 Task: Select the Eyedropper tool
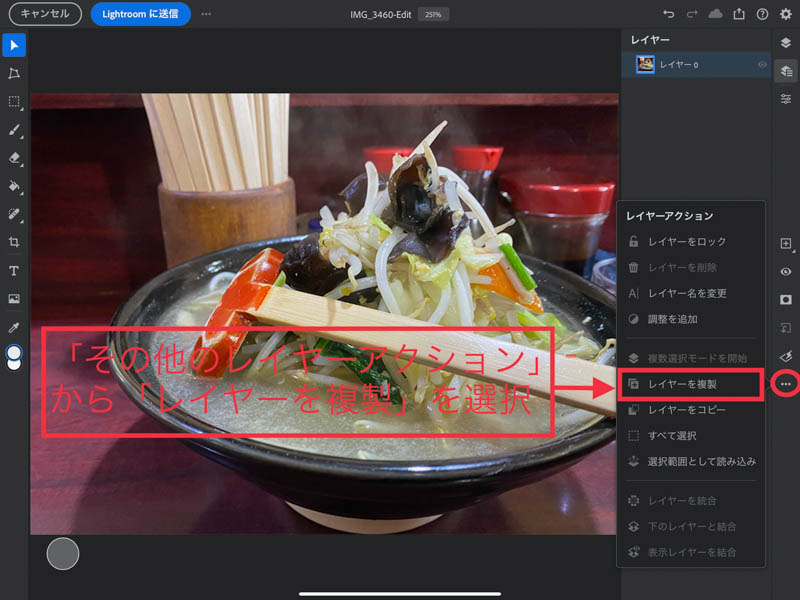(14, 327)
